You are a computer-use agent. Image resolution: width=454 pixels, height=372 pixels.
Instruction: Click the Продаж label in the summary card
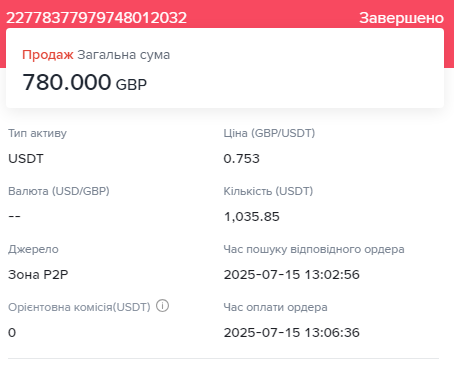pyautogui.click(x=48, y=55)
